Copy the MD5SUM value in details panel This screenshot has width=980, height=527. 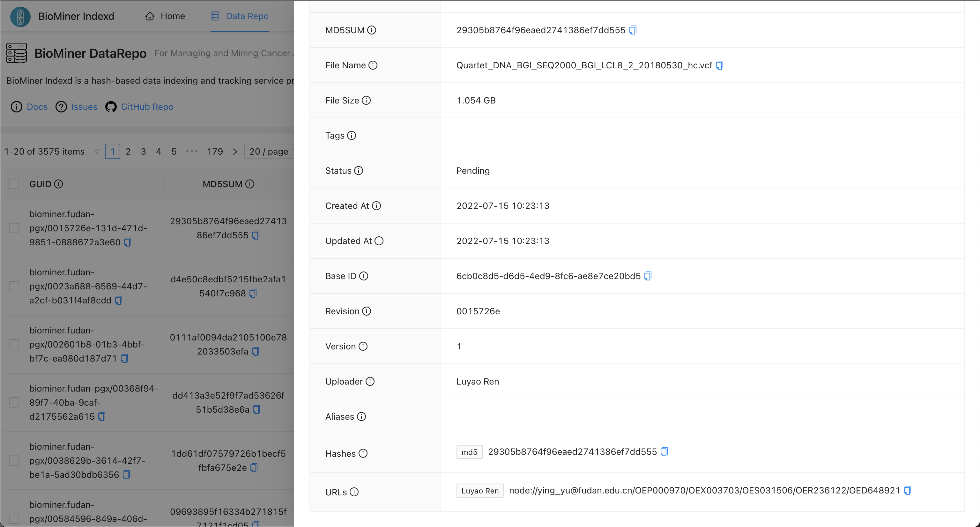point(633,30)
